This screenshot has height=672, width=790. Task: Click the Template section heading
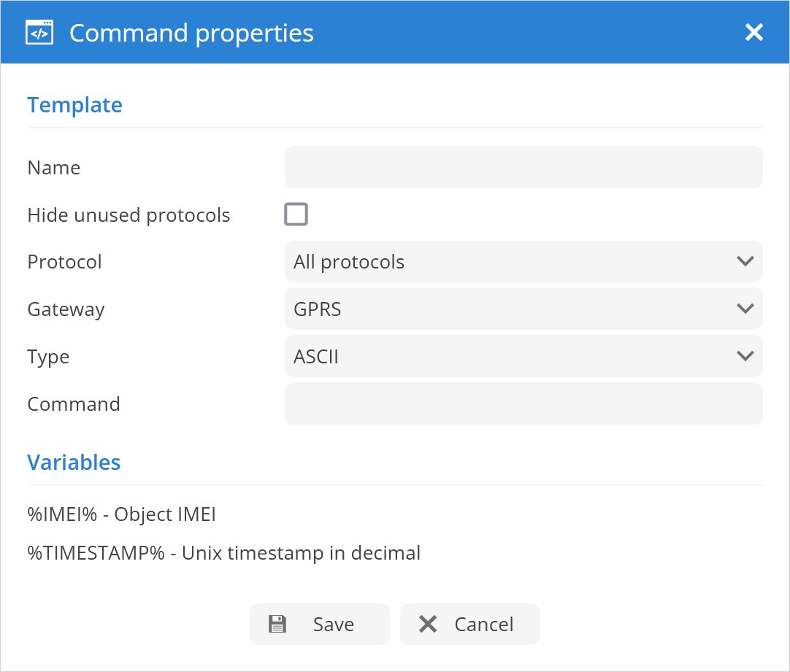click(74, 105)
